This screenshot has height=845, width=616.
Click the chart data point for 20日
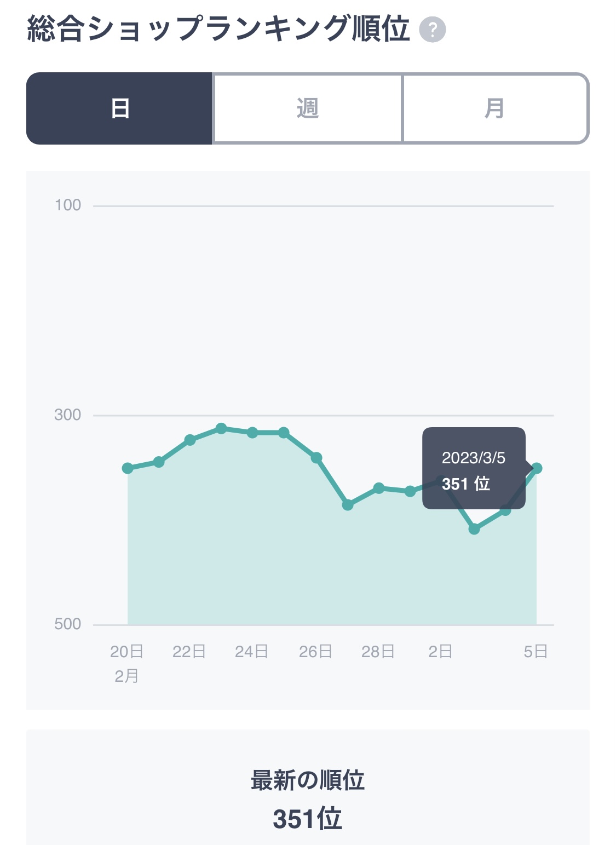pos(128,468)
